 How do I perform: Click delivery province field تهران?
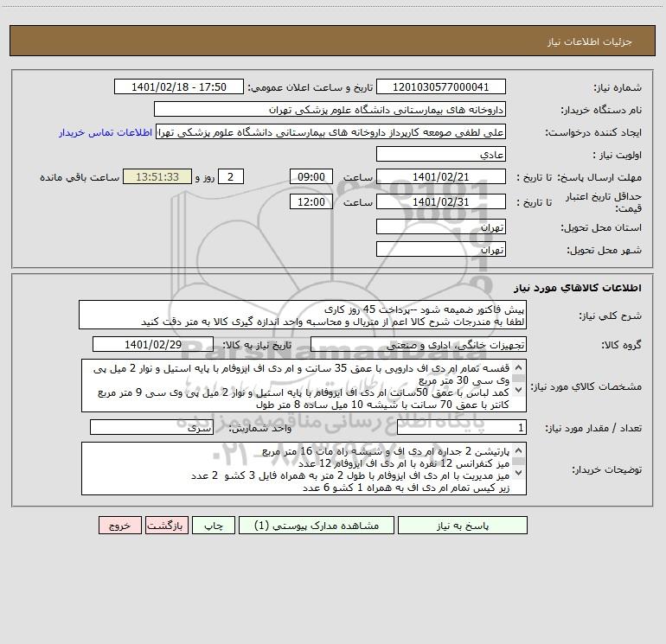(x=441, y=226)
